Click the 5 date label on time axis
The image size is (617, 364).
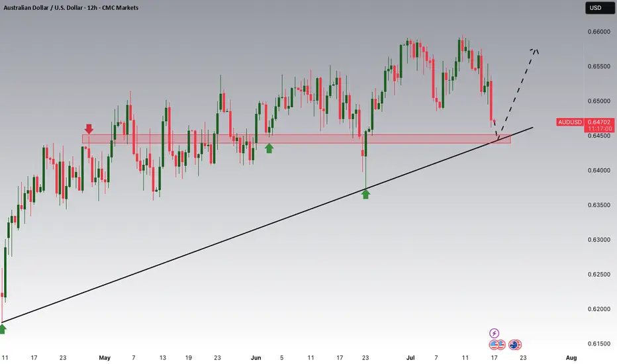click(282, 357)
